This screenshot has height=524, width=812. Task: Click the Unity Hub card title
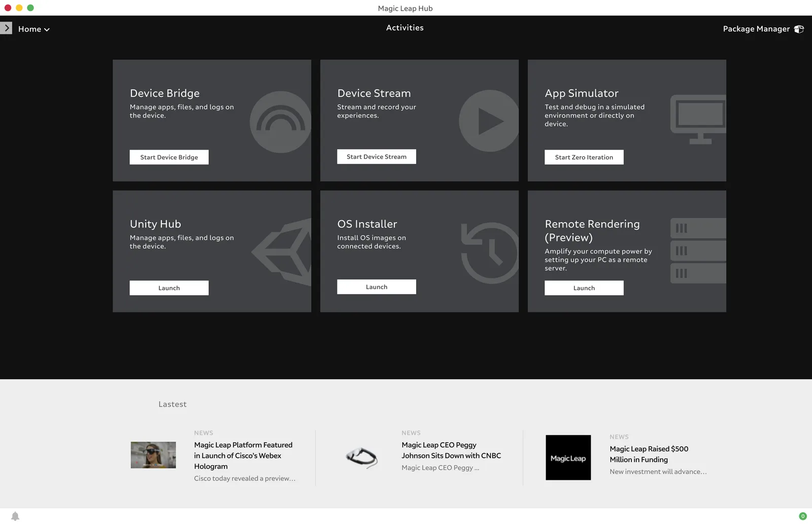155,224
